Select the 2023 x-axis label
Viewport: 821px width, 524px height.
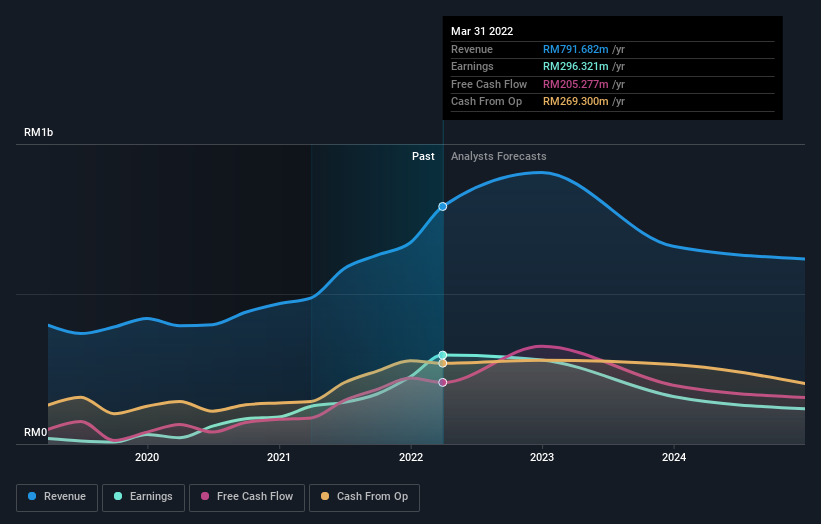[x=542, y=457]
